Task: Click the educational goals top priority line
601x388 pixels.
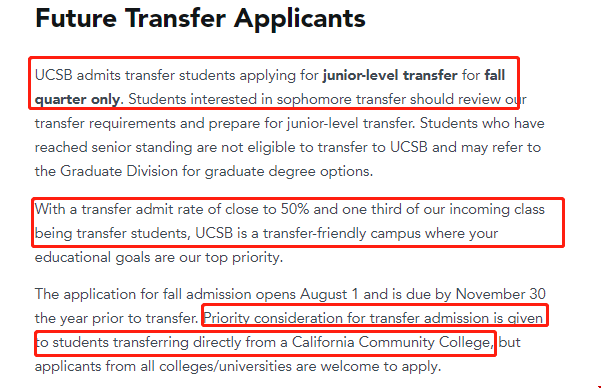Action: click(159, 257)
